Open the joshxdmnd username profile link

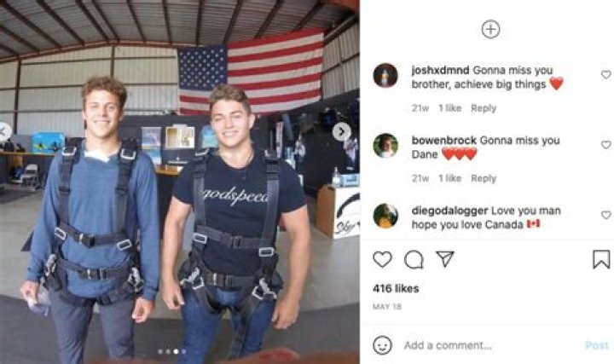tap(440, 71)
